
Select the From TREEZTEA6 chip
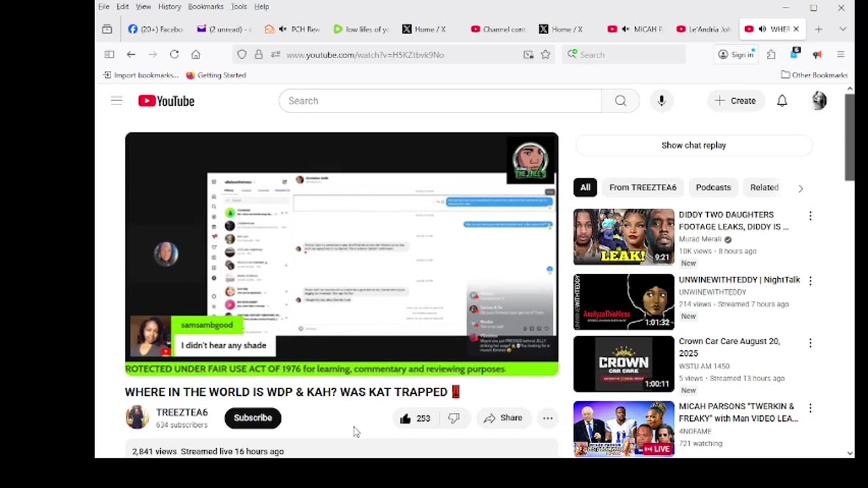pos(643,188)
